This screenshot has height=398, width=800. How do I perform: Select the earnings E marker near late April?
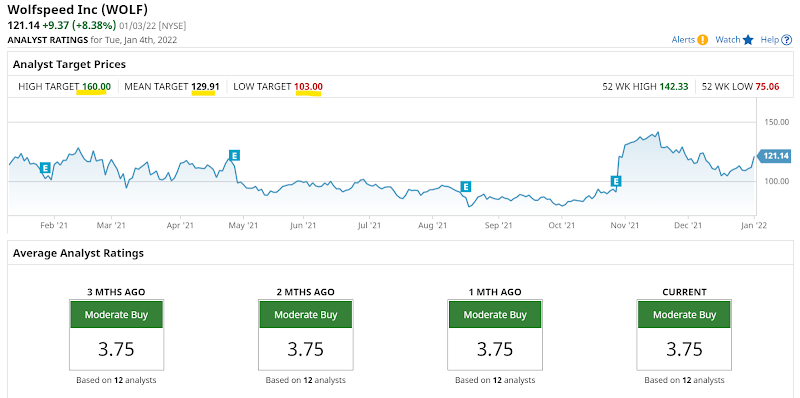tap(234, 155)
